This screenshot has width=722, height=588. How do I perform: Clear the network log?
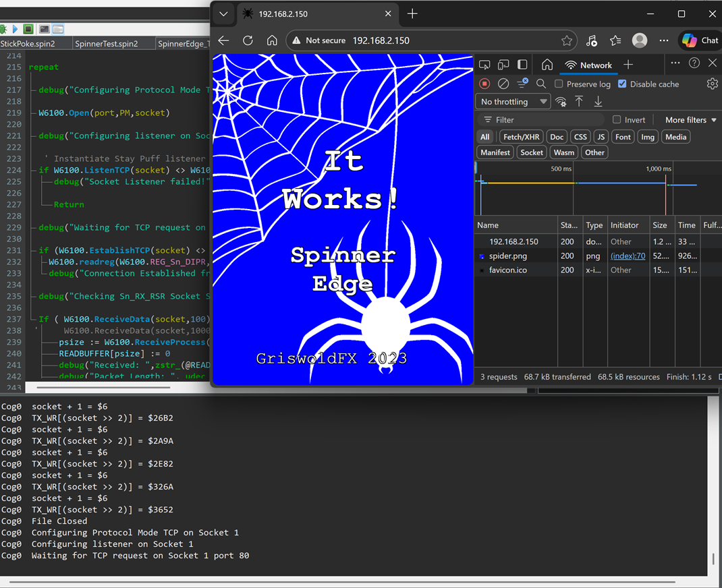click(503, 84)
